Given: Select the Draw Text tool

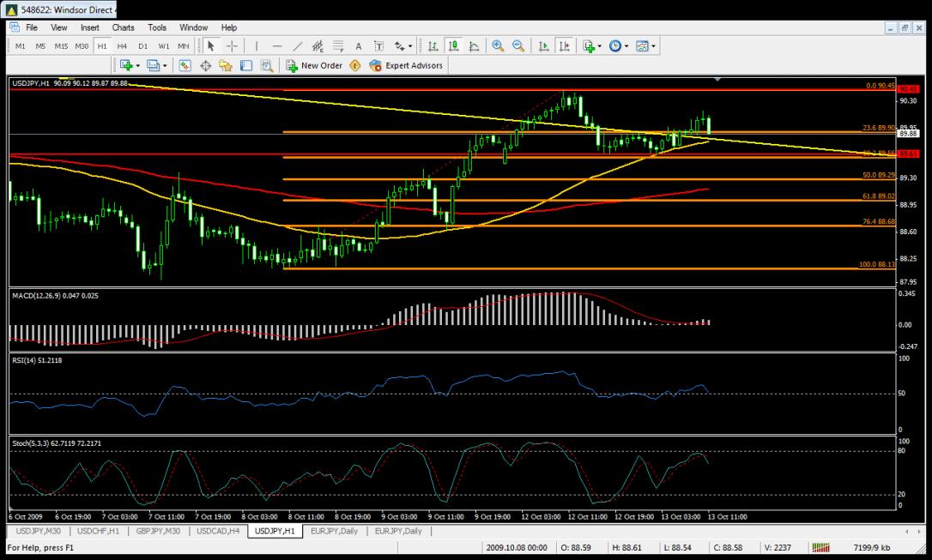Looking at the screenshot, I should [x=359, y=45].
